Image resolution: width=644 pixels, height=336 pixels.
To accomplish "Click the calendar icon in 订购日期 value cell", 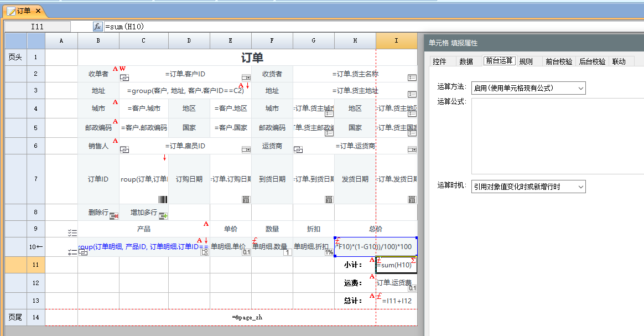I will coord(246,200).
